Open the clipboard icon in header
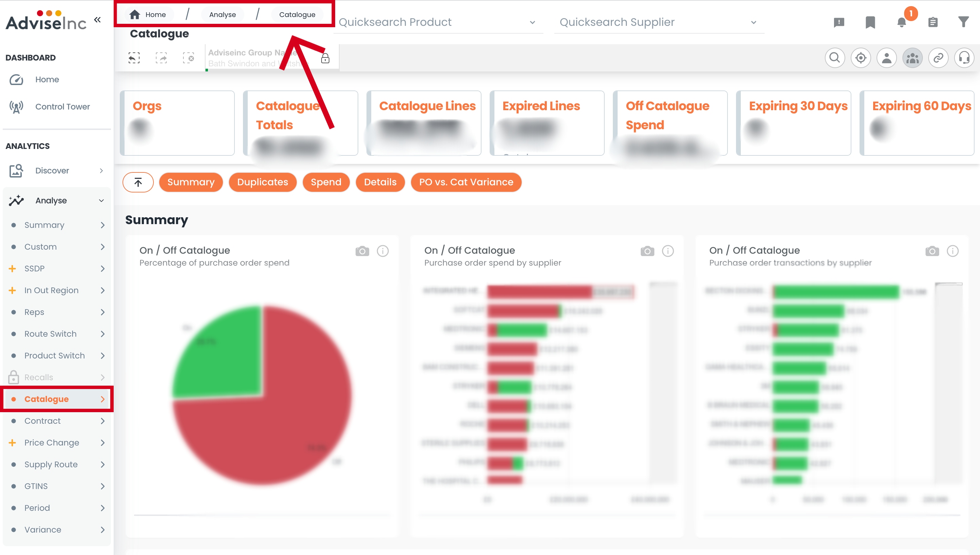The height and width of the screenshot is (555, 980). click(933, 22)
